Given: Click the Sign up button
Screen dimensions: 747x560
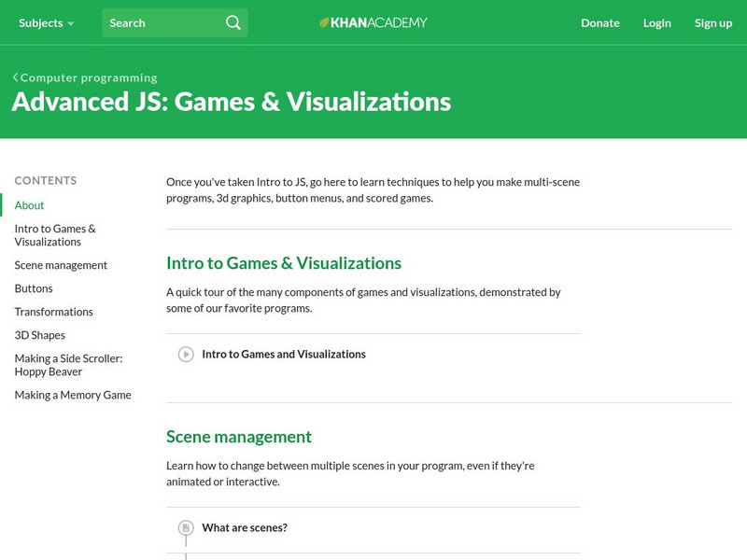Looking at the screenshot, I should (x=712, y=22).
